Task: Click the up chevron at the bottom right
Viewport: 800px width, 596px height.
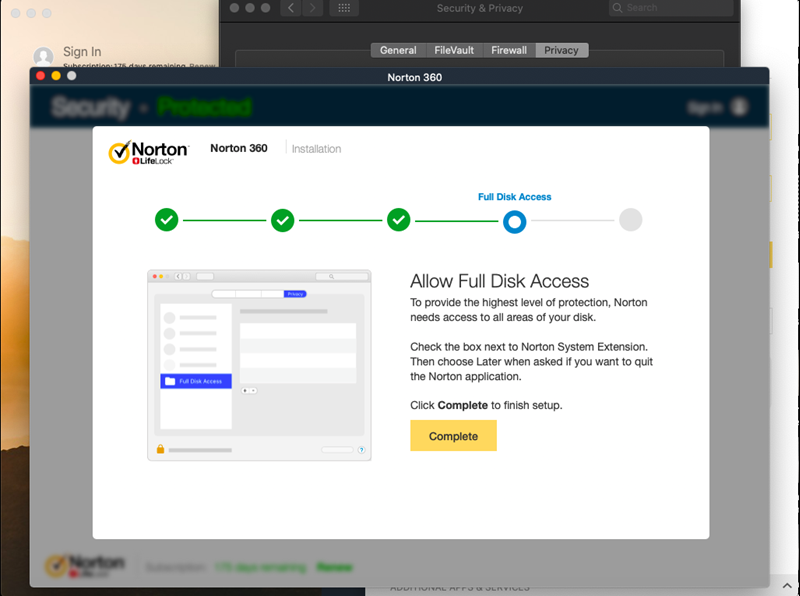Action: point(787,586)
